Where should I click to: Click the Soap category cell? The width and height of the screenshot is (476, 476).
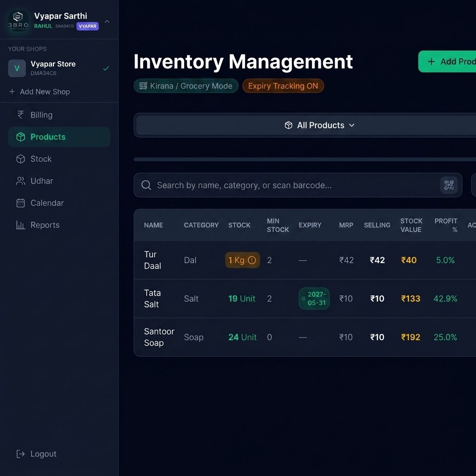point(193,337)
